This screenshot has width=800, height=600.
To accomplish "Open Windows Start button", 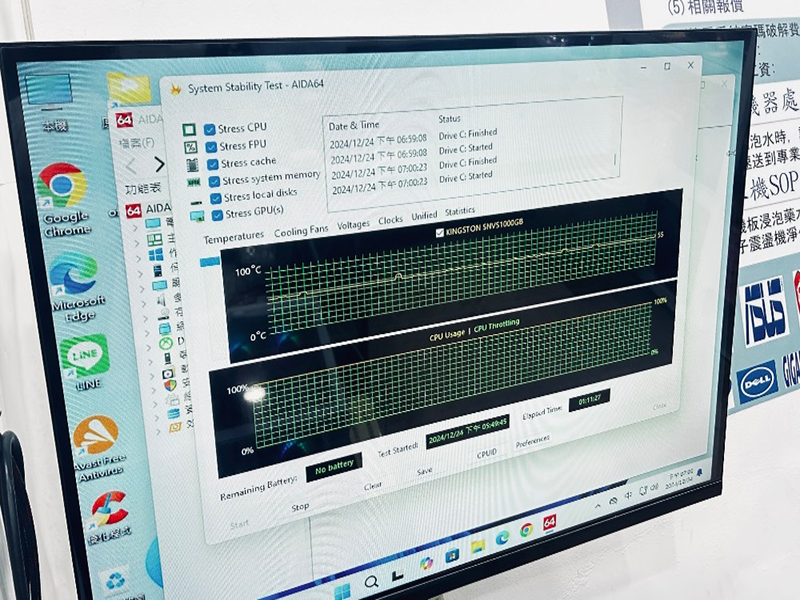I will tap(342, 591).
